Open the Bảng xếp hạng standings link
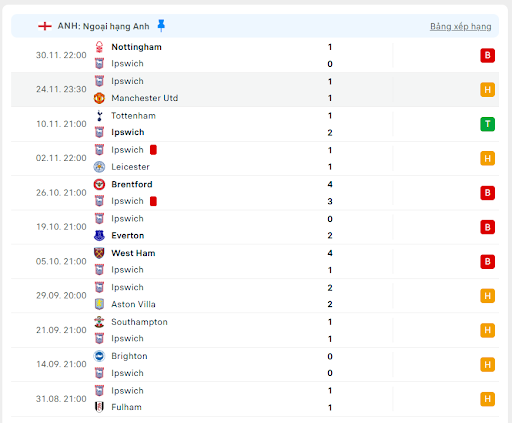The height and width of the screenshot is (423, 512). [460, 26]
